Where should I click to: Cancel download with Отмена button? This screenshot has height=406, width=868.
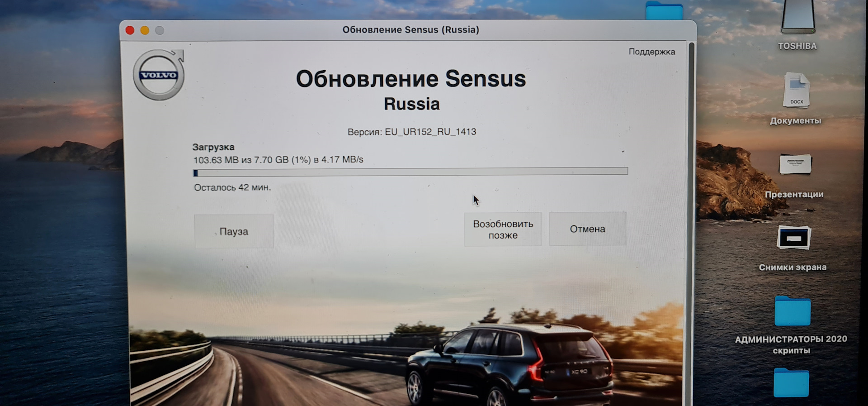pos(587,229)
